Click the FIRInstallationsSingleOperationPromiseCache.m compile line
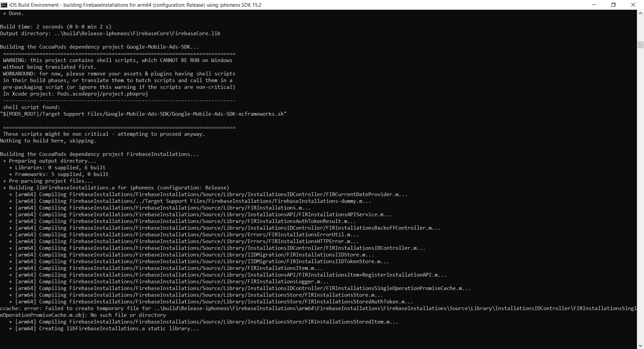This screenshot has width=644, height=349. point(240,288)
